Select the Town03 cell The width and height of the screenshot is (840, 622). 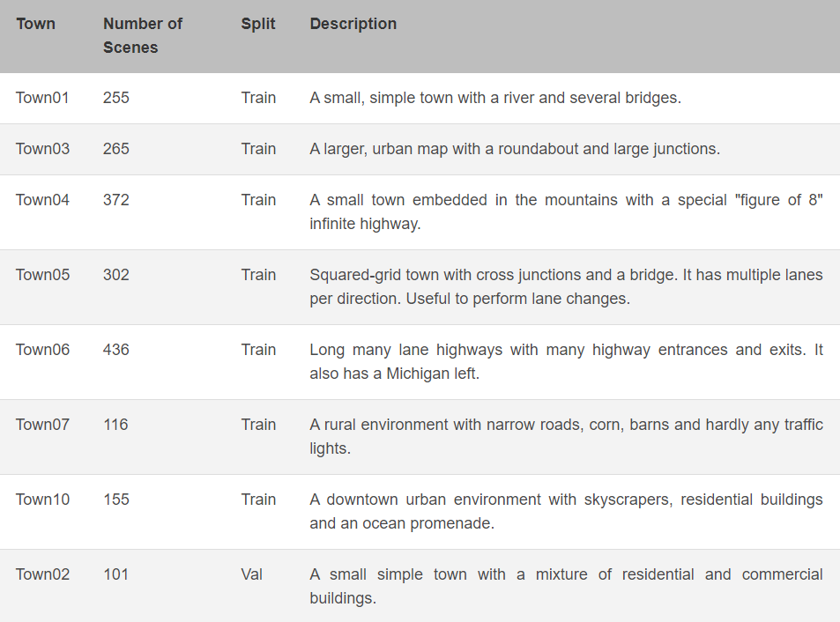coord(42,149)
